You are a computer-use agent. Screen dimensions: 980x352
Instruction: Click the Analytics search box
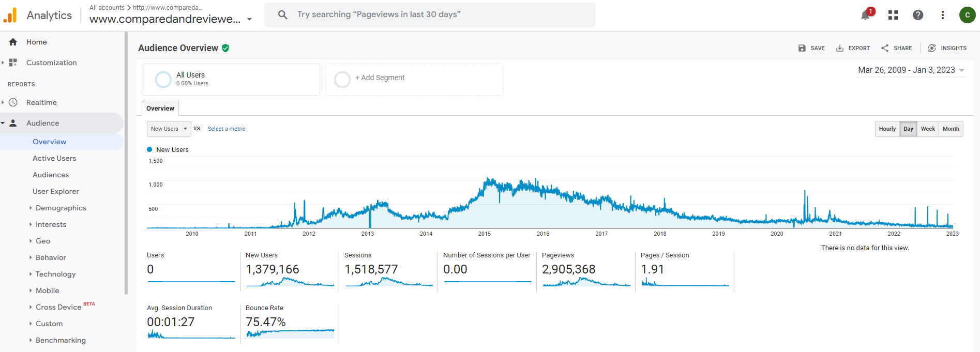[x=429, y=14]
